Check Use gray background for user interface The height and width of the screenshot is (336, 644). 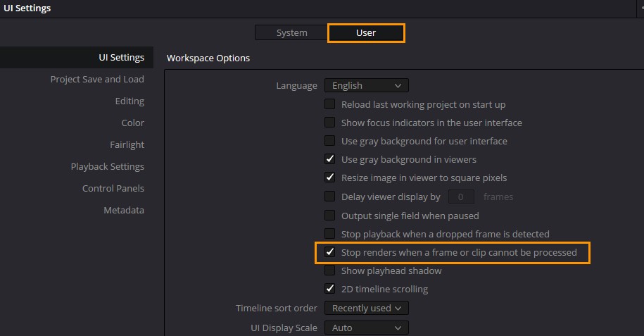point(329,141)
